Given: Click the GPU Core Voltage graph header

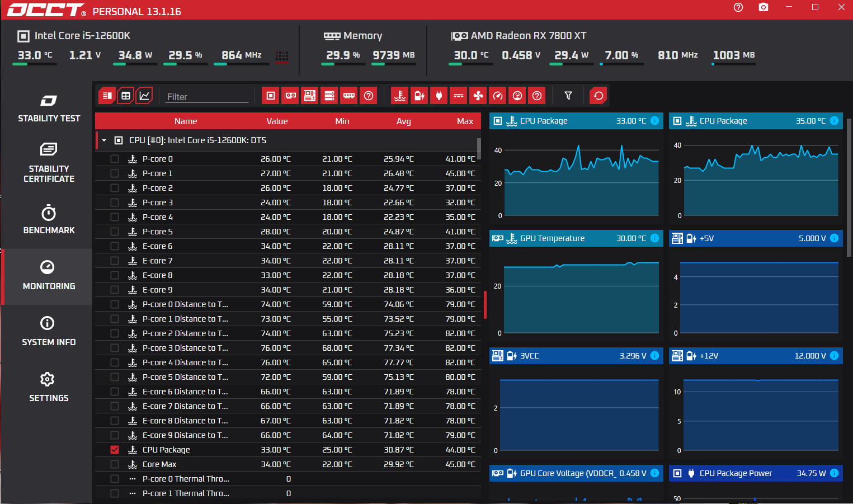Looking at the screenshot, I should 576,473.
